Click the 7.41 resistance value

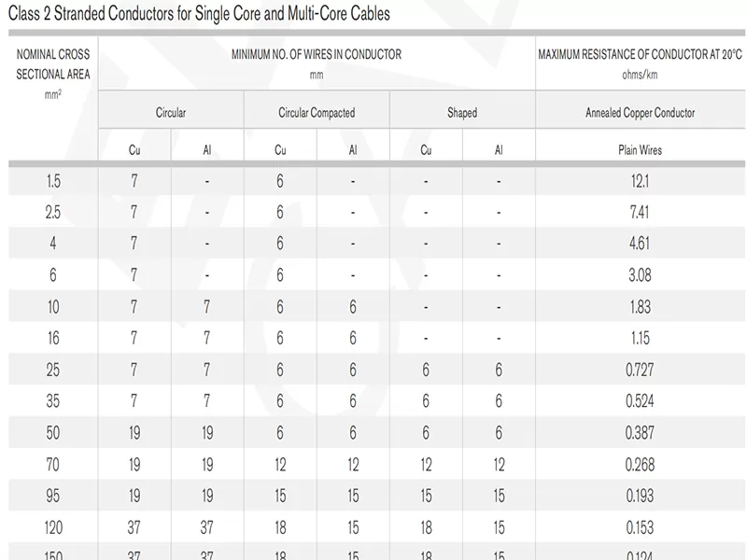(x=641, y=213)
